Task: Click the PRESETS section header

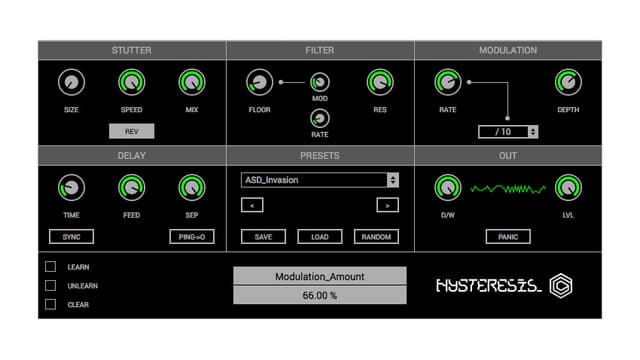Action: point(320,156)
